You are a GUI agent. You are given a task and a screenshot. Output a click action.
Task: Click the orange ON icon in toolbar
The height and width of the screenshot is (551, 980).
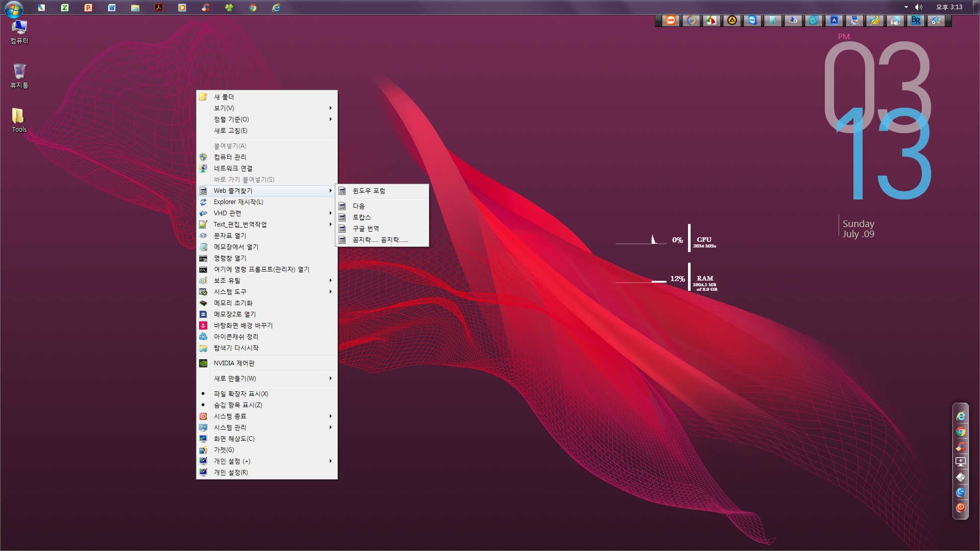tap(671, 20)
